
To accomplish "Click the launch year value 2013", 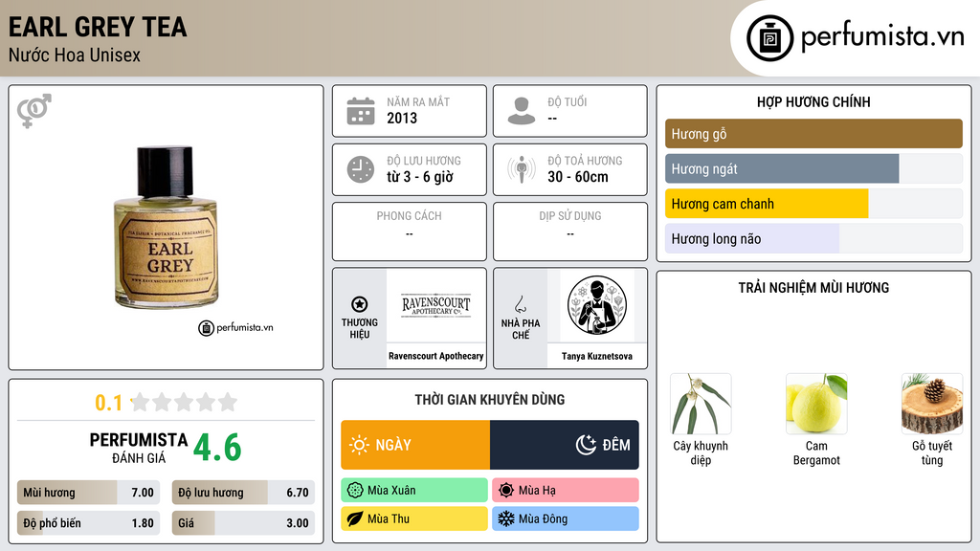I will tap(402, 118).
